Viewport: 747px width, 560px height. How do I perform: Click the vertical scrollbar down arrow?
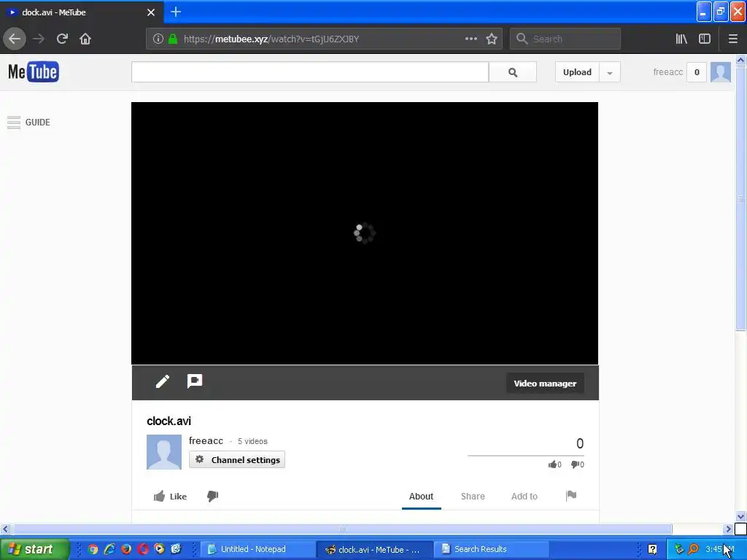pyautogui.click(x=740, y=517)
